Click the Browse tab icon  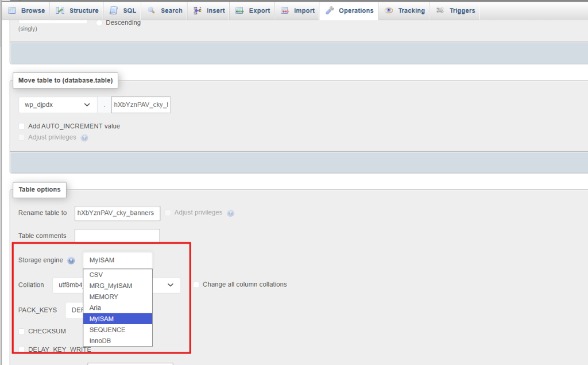(12, 10)
